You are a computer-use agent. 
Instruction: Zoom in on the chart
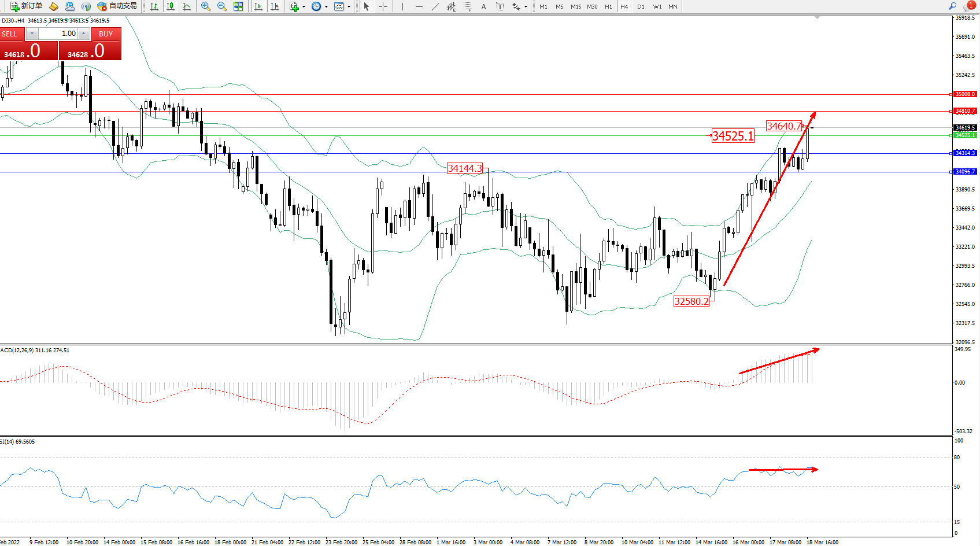[205, 6]
